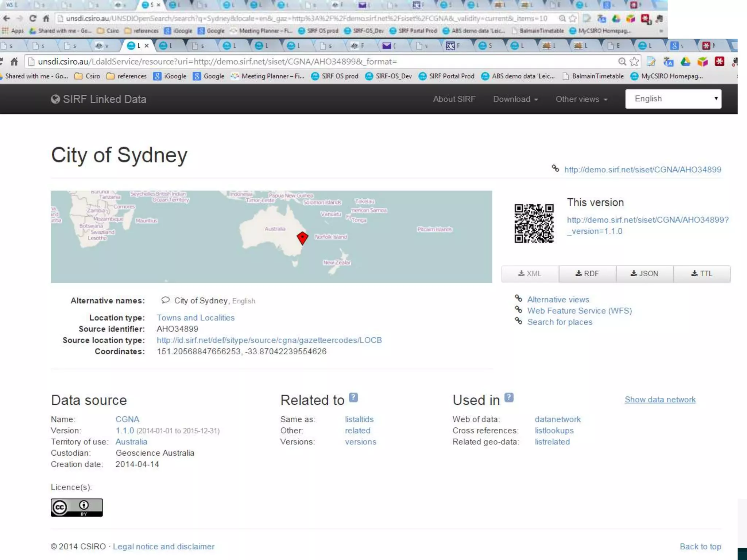Open Web Feature Service (WFS) link

pos(580,311)
